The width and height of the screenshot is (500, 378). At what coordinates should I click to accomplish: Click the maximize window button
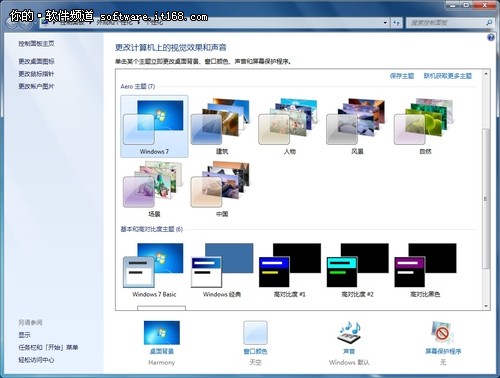coord(467,5)
